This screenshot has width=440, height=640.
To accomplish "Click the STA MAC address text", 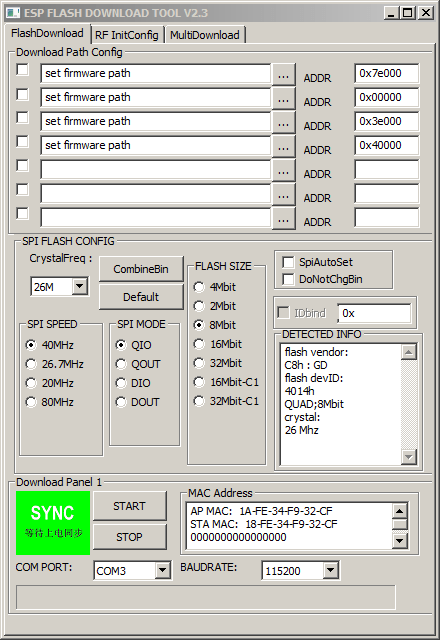I will [264, 524].
